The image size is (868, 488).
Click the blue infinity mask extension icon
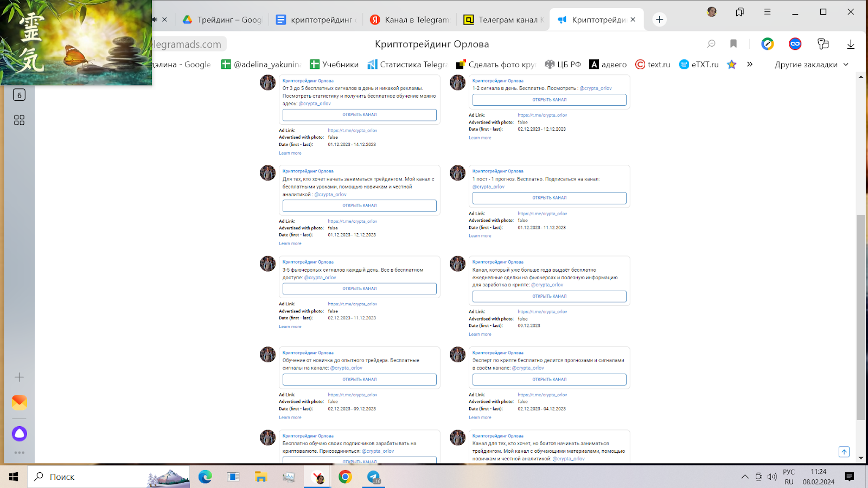click(x=795, y=44)
